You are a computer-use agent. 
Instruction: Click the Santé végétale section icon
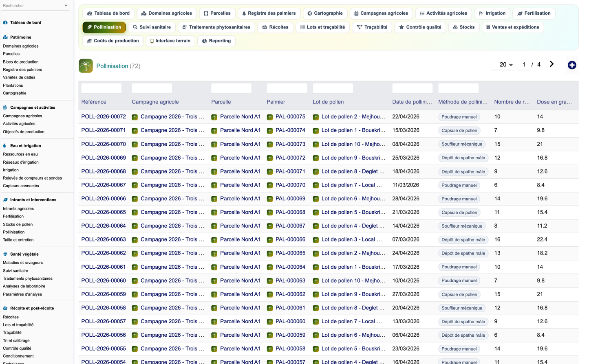coord(5,254)
